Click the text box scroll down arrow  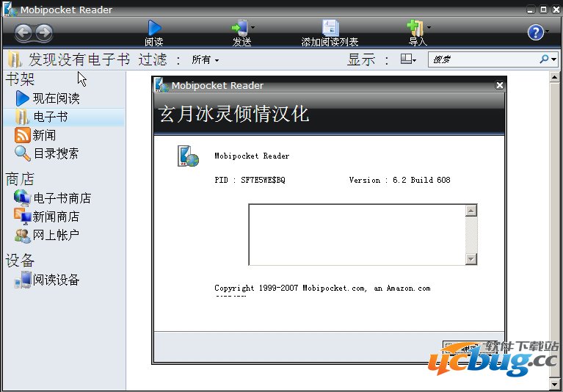471,259
